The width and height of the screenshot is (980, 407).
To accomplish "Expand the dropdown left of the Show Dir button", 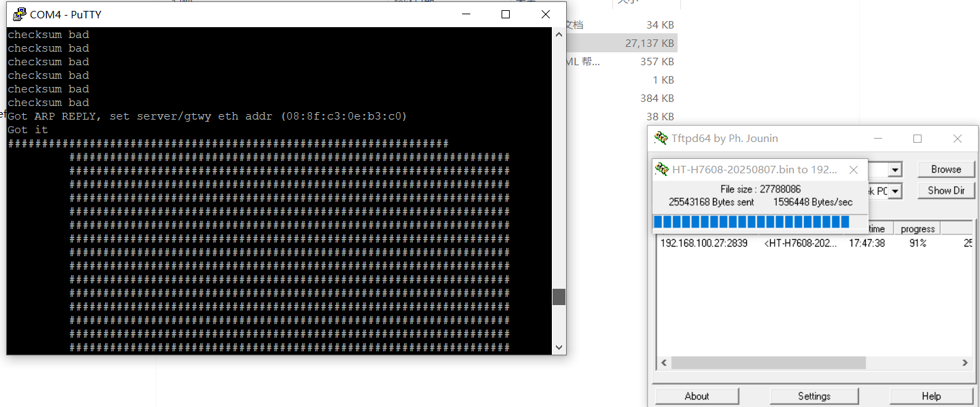I will [895, 192].
